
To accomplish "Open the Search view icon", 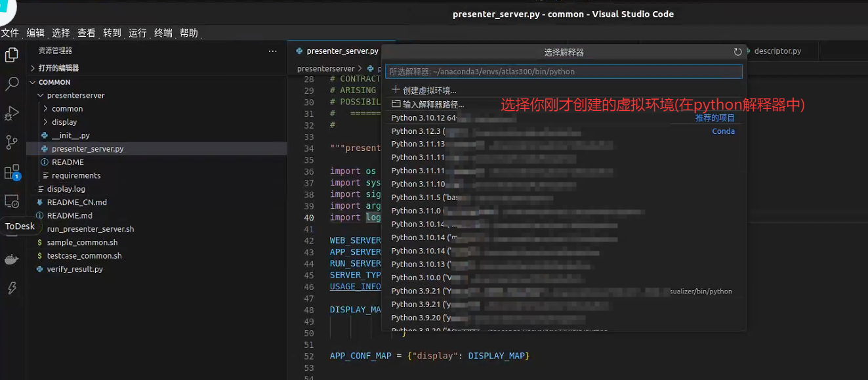I will 12,84.
